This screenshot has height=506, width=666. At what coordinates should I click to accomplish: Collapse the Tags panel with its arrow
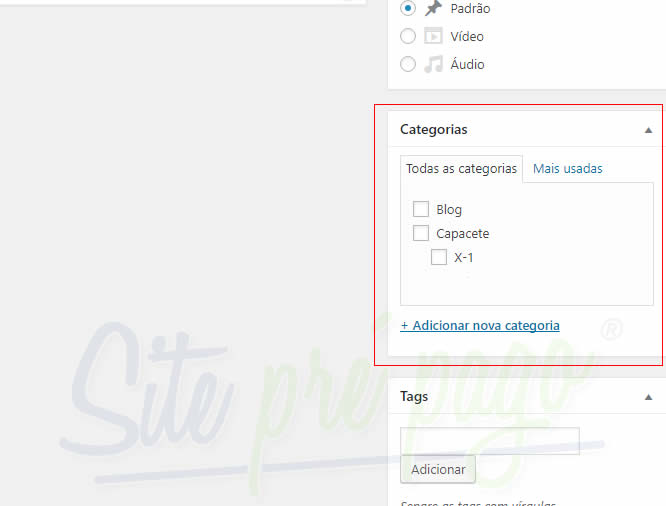point(648,397)
